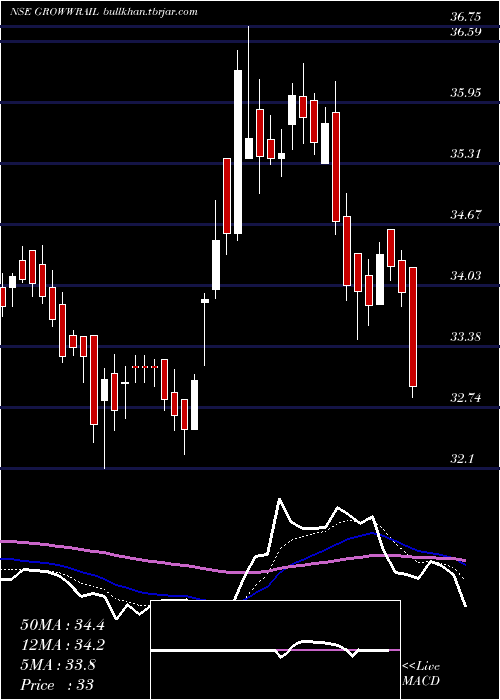Click the 34.67 price level label

(x=466, y=215)
